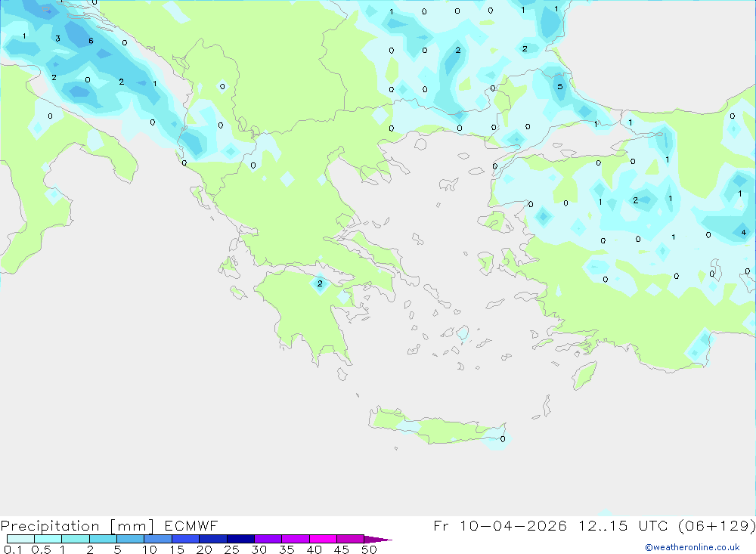756x554 pixels.
Task: Click the above-50 mm legend arrow tip
Action: pyautogui.click(x=378, y=539)
